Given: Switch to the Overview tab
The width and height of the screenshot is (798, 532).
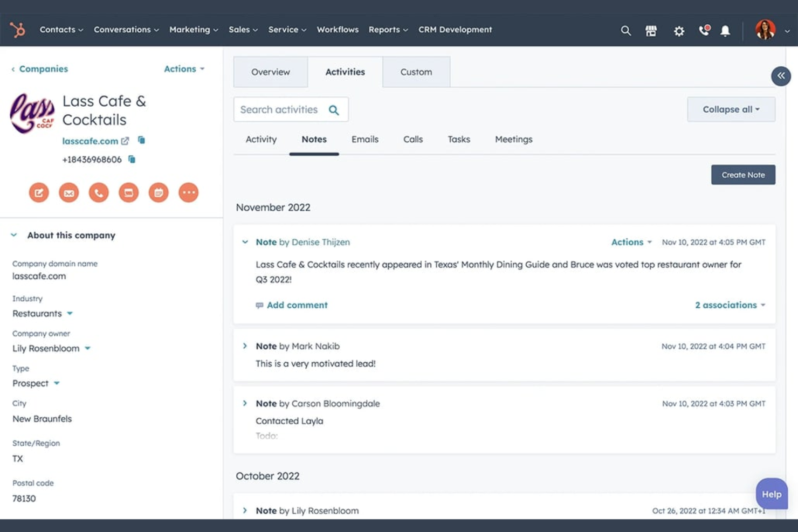Looking at the screenshot, I should [x=271, y=72].
